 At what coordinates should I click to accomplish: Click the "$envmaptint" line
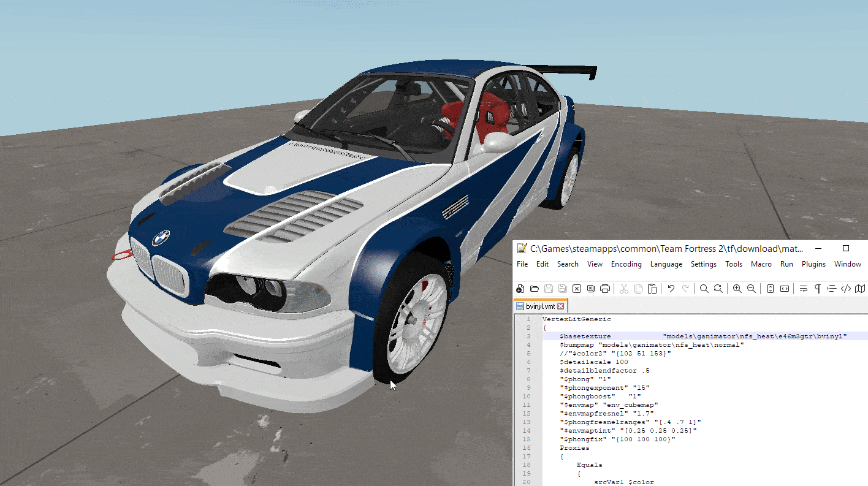coord(628,430)
